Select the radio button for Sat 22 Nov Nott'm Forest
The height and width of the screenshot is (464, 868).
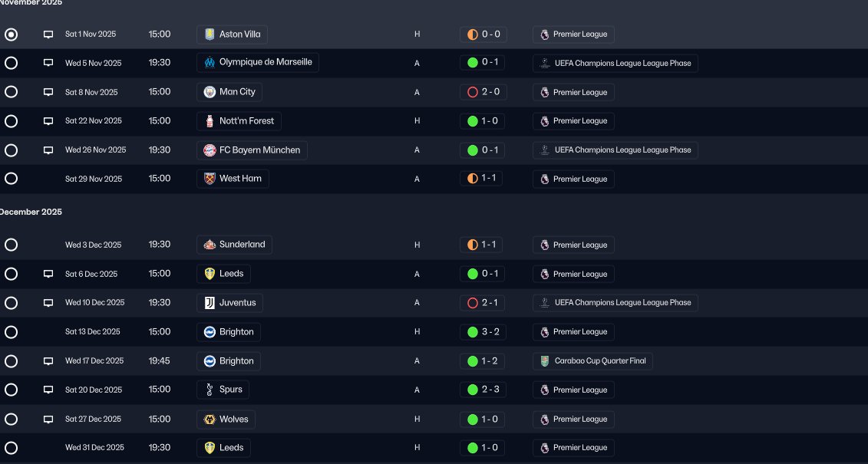pyautogui.click(x=11, y=121)
